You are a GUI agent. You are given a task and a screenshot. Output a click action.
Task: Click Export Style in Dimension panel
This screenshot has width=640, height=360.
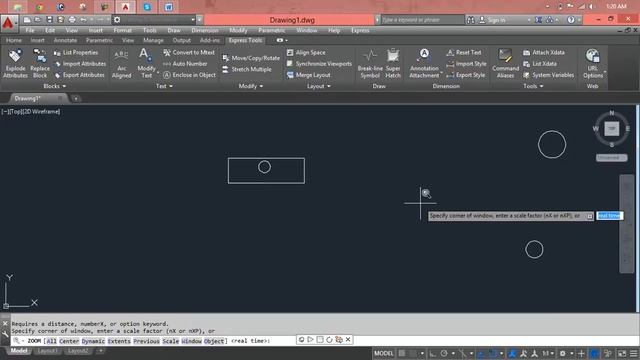click(x=466, y=75)
